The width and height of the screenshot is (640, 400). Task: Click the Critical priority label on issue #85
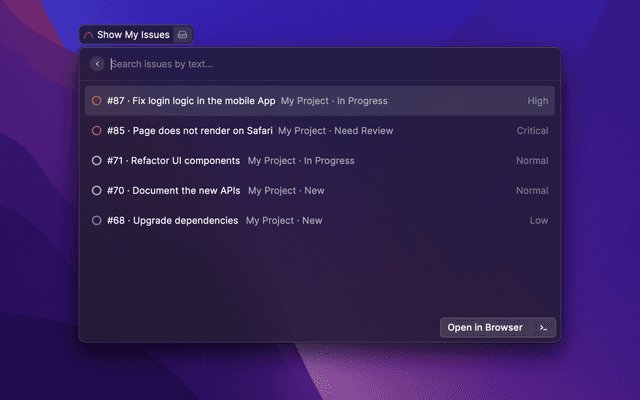532,131
